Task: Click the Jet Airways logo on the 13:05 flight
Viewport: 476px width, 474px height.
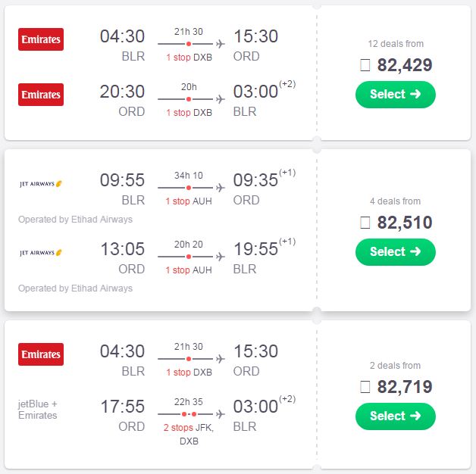Action: (x=41, y=253)
